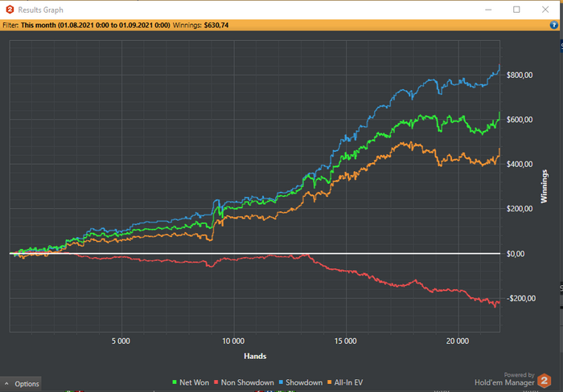Click the Hold'em Manager app icon in title bar
Viewport: 563px width, 392px height.
pyautogui.click(x=10, y=10)
